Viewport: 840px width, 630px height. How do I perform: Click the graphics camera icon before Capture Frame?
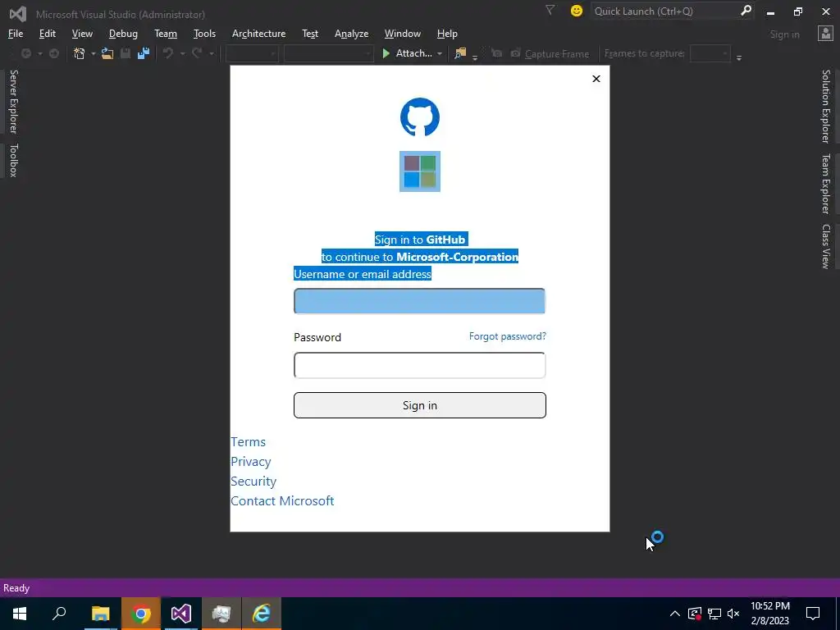pos(515,53)
